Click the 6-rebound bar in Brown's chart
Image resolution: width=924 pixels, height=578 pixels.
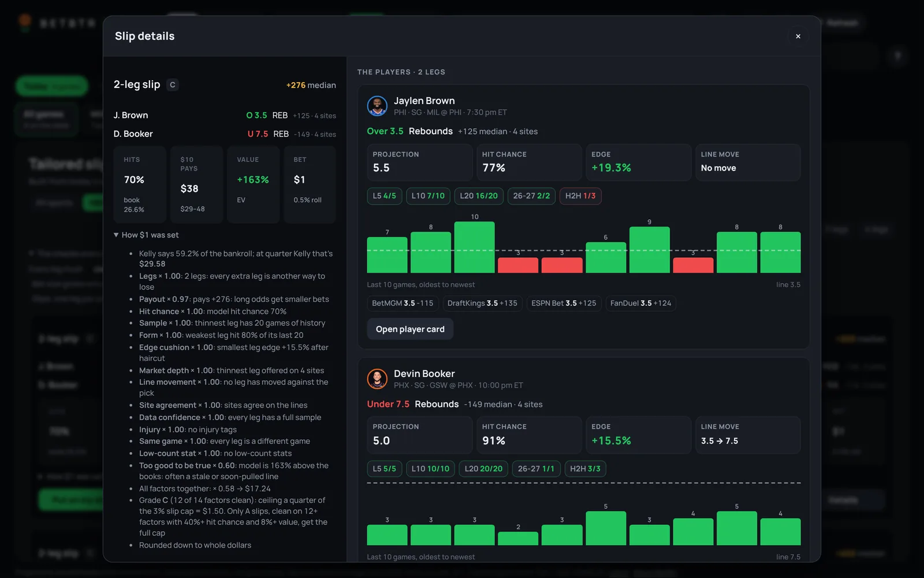point(606,258)
